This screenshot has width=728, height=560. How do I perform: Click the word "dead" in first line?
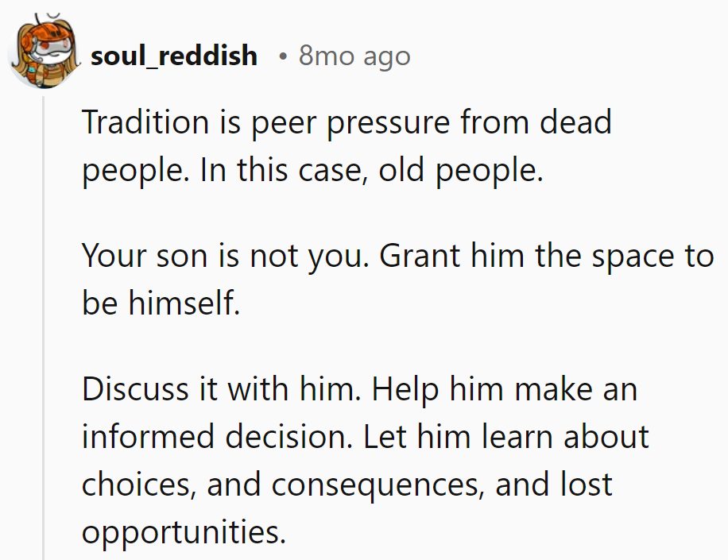pyautogui.click(x=576, y=122)
